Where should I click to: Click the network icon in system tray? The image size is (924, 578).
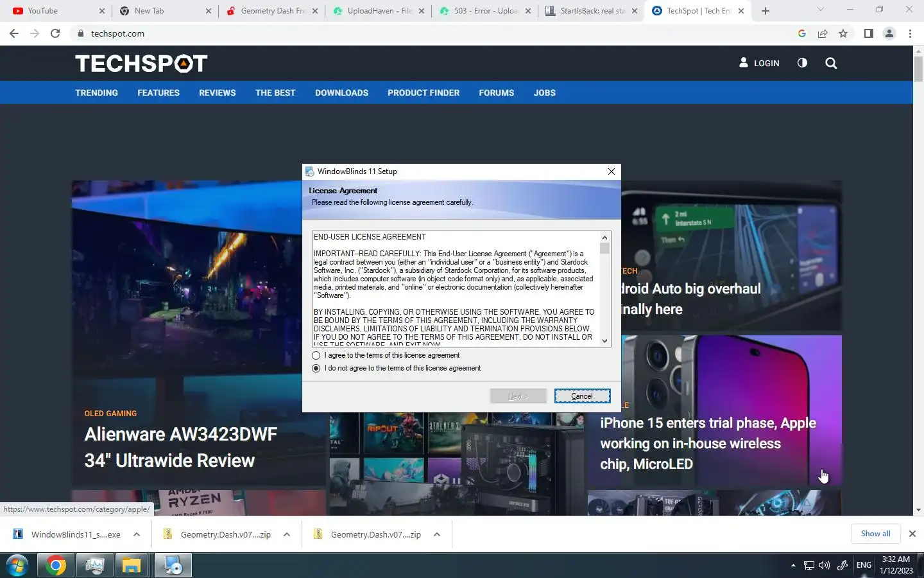coord(809,565)
